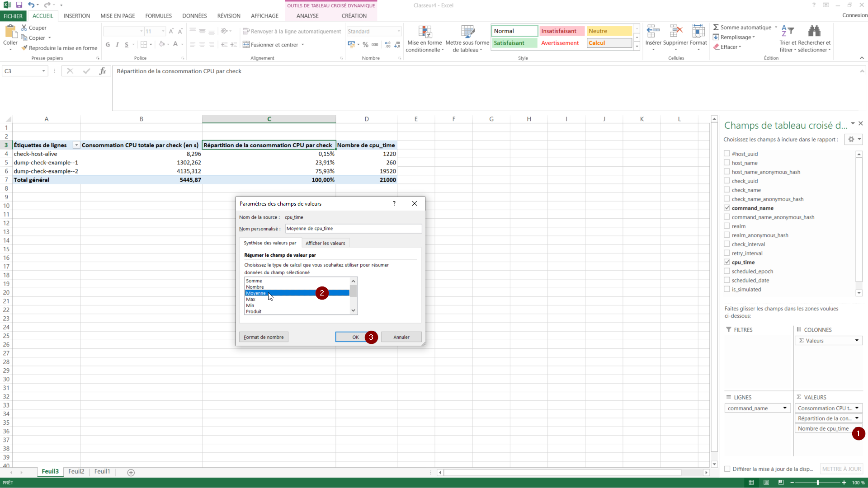868x488 pixels.
Task: Open Rechercher et sélectionner binoculars
Action: click(x=814, y=32)
